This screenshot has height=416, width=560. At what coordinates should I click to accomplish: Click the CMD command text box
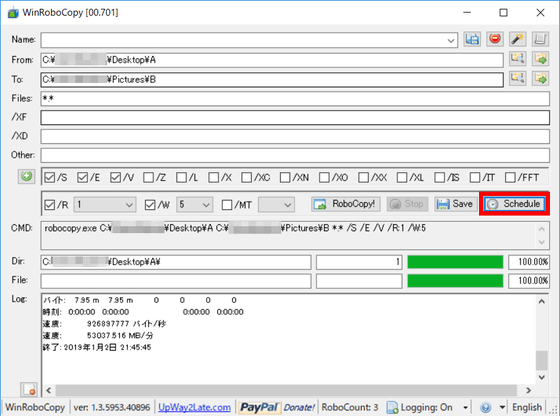click(x=295, y=235)
